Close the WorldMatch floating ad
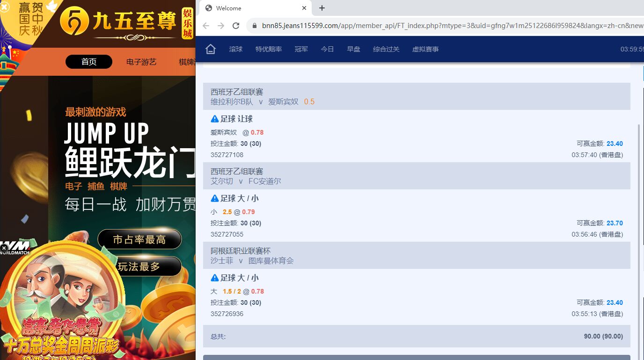644x360 pixels. [x=4, y=248]
